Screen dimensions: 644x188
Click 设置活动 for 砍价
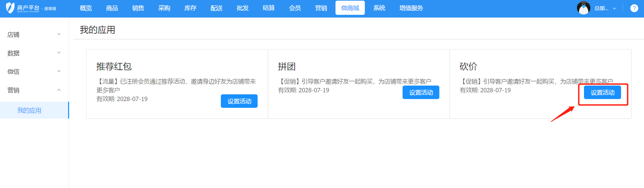tap(602, 93)
